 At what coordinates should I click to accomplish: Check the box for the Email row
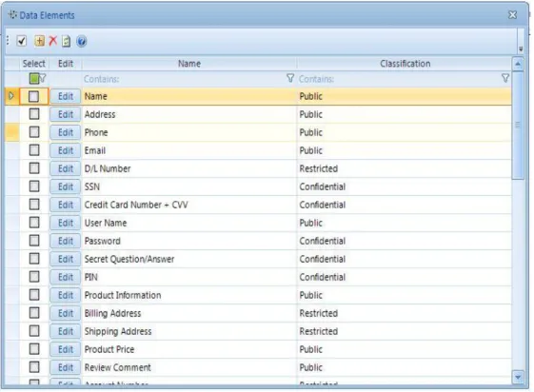coord(34,150)
